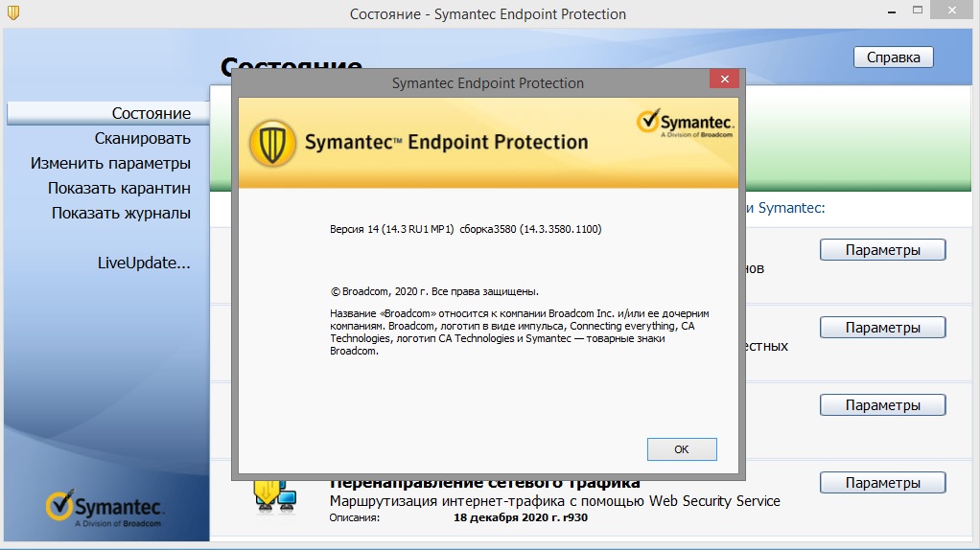Click the version text in About dialog
This screenshot has width=980, height=550.
click(466, 229)
